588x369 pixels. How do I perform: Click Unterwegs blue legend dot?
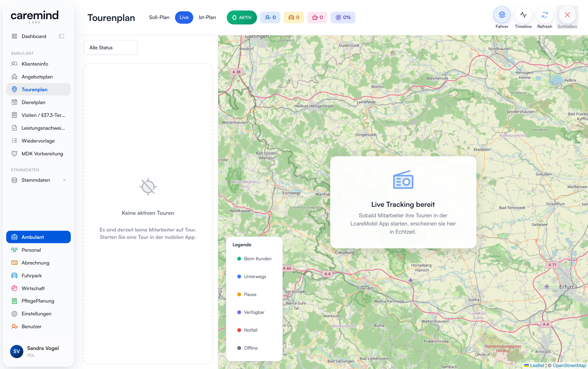239,276
